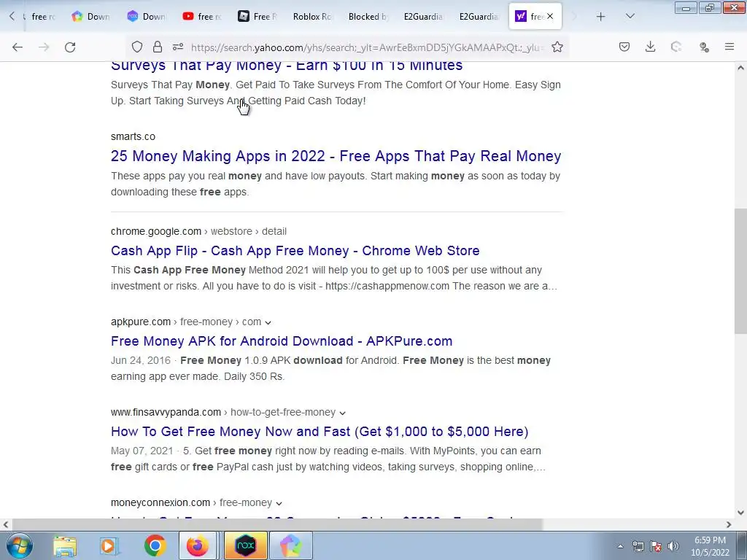Open 25 Money Making Apps in 2022 link
This screenshot has width=747, height=560.
click(x=336, y=156)
